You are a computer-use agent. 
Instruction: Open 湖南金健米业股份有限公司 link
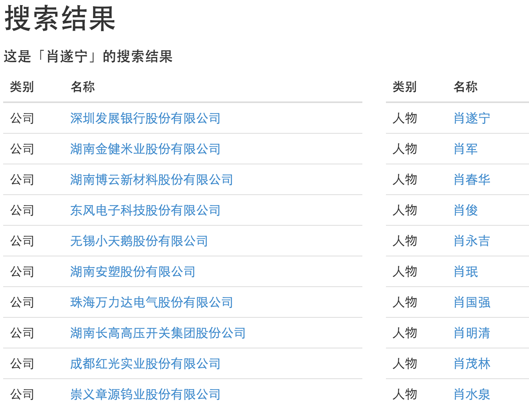145,149
